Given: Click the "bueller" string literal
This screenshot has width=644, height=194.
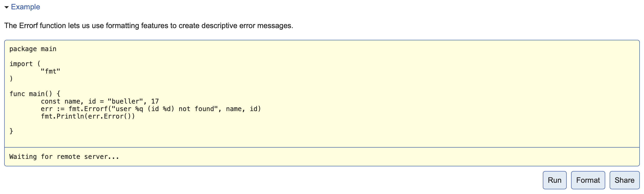Looking at the screenshot, I should [x=125, y=101].
